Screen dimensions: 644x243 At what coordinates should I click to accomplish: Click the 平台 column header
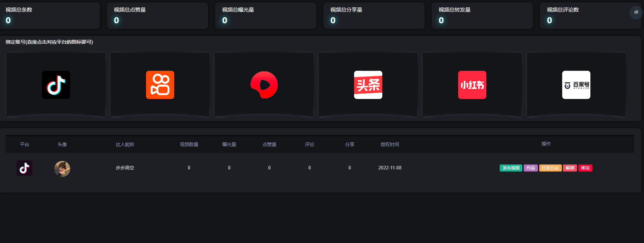point(24,144)
